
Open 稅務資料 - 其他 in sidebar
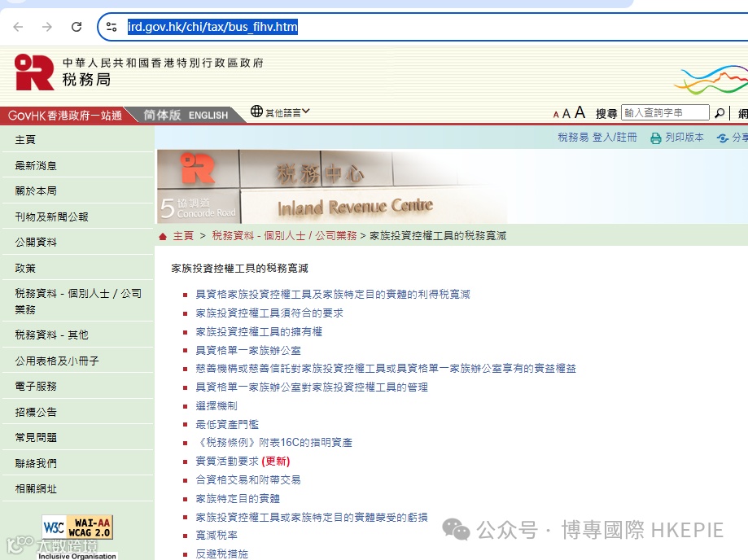click(51, 335)
